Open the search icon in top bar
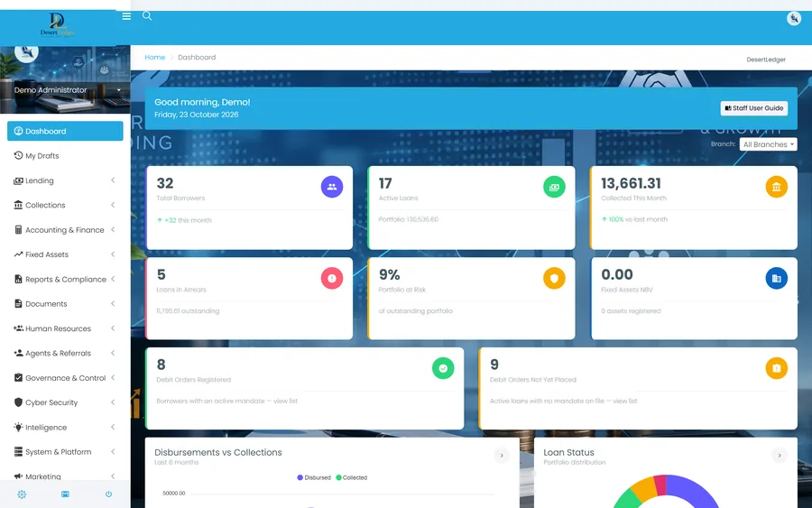812x508 pixels. point(147,16)
